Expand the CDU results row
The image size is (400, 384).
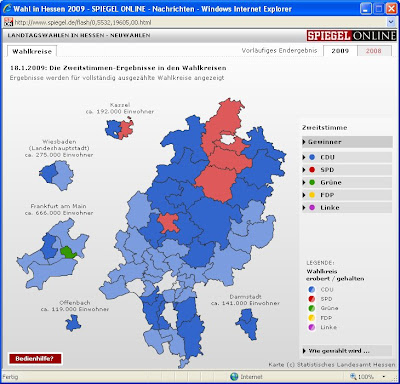(347, 157)
